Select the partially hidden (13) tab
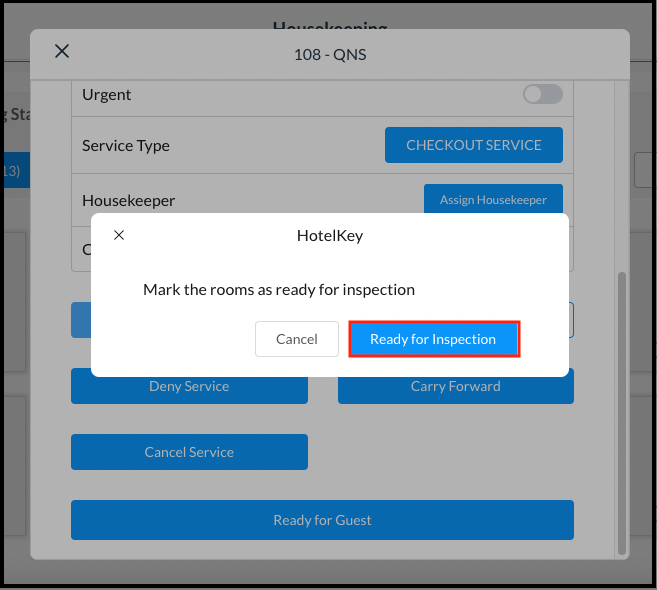The width and height of the screenshot is (657, 590). tap(10, 171)
